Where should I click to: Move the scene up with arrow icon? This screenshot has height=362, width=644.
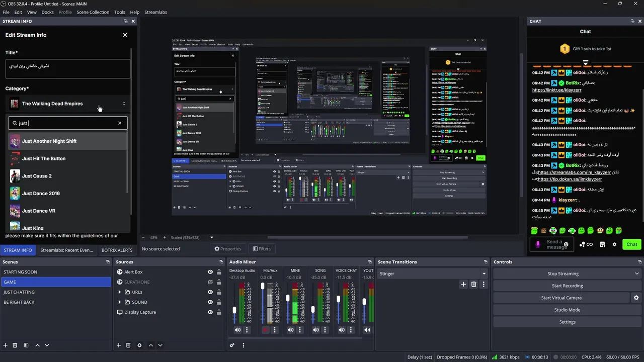[x=37, y=345]
